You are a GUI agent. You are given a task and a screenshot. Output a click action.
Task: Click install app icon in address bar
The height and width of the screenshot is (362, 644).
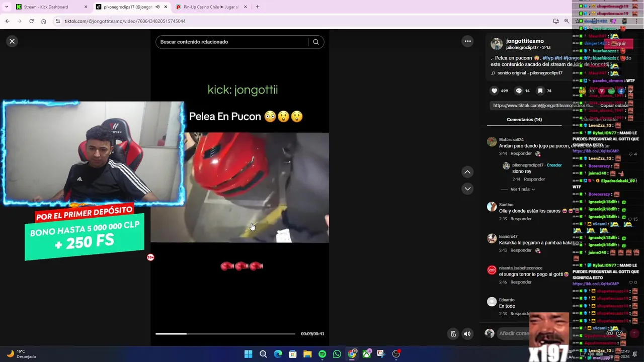point(556,21)
